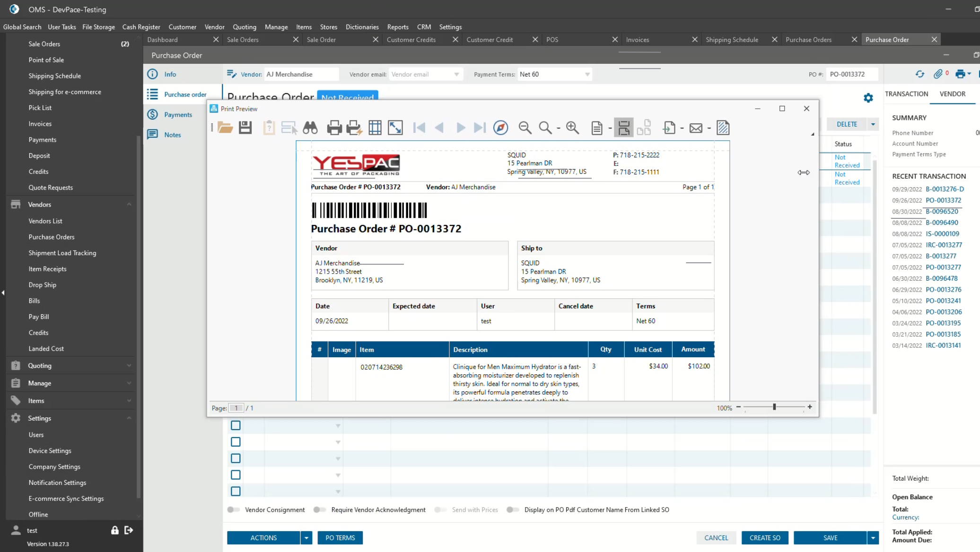The width and height of the screenshot is (980, 552).
Task: Click the zoom slider in Print Preview
Action: pos(774,407)
